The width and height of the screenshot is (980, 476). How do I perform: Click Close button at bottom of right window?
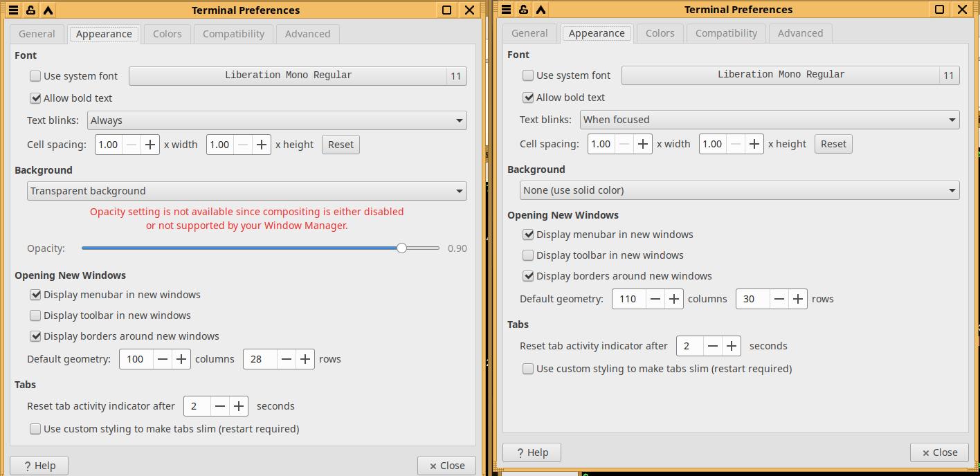coord(939,452)
